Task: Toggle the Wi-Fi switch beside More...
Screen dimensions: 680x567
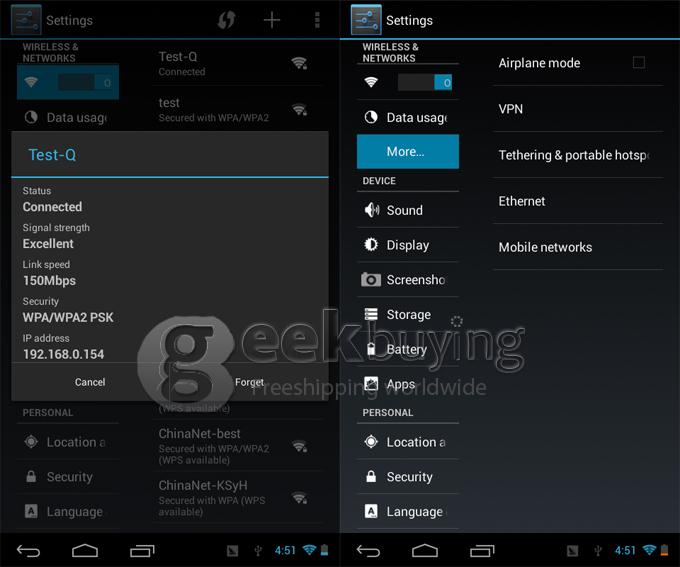Action: tap(425, 82)
